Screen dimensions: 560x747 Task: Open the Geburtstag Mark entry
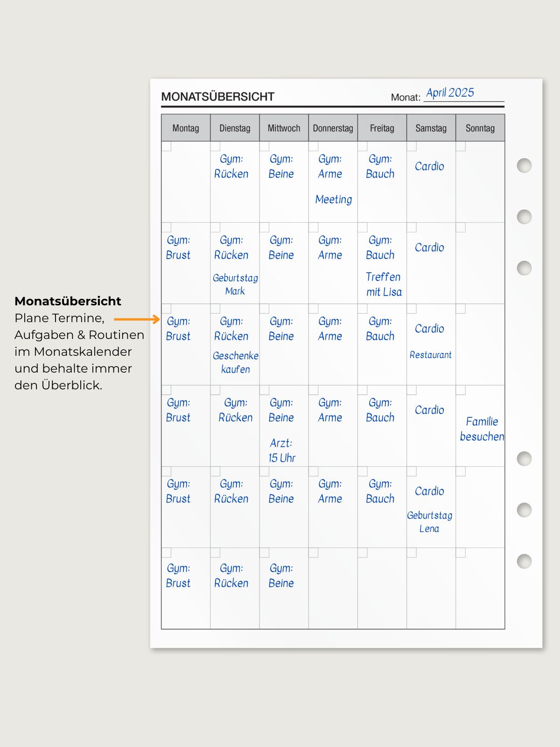(x=235, y=284)
